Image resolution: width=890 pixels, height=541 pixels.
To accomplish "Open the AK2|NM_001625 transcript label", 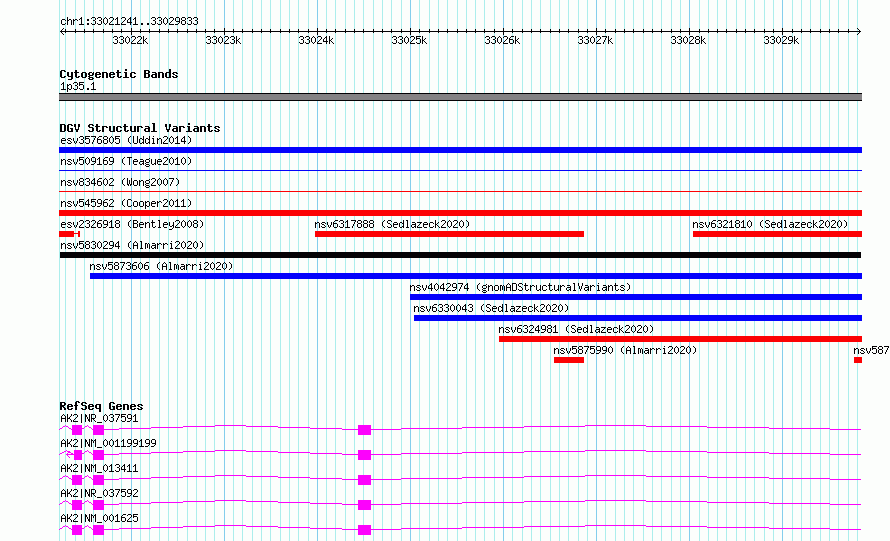I will tap(99, 518).
